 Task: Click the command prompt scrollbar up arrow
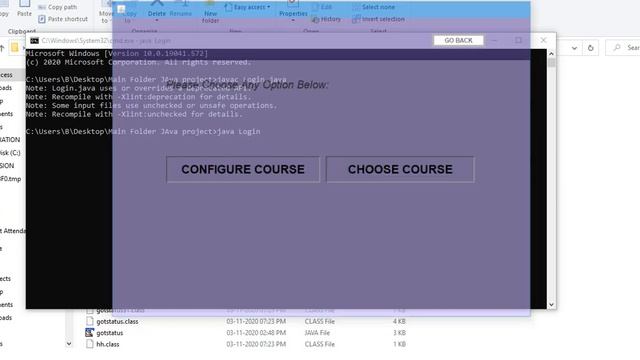pos(551,53)
